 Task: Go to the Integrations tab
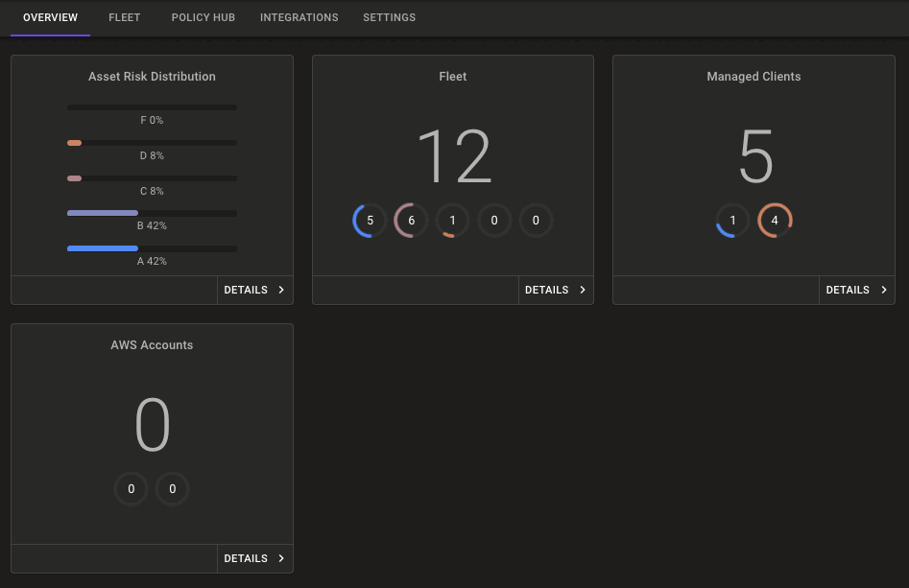coord(299,17)
